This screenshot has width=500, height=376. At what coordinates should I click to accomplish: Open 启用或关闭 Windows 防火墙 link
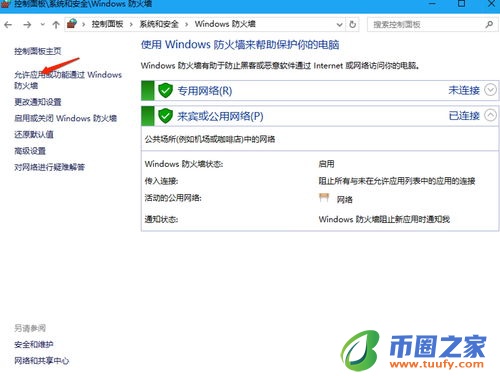pyautogui.click(x=65, y=118)
